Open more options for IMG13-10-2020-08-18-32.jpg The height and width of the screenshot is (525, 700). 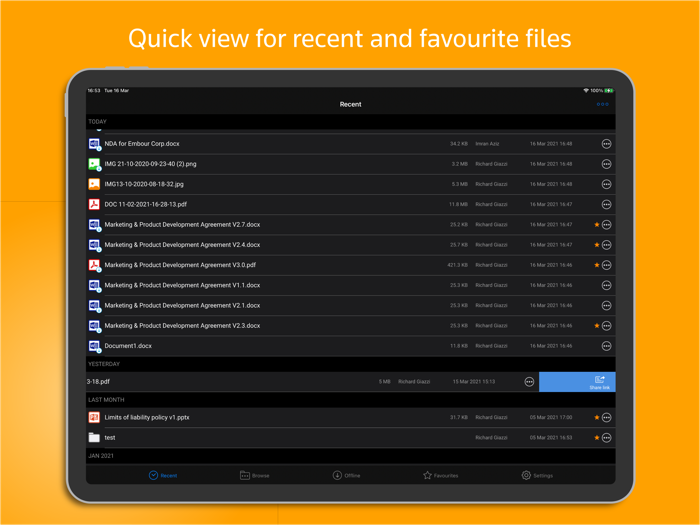(x=606, y=184)
